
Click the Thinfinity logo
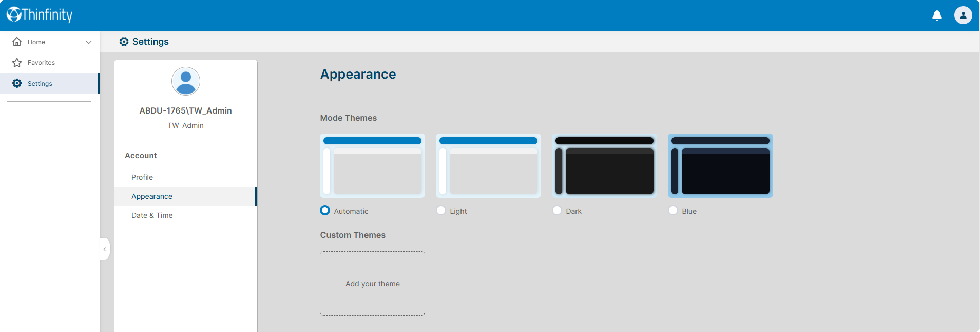[x=40, y=14]
